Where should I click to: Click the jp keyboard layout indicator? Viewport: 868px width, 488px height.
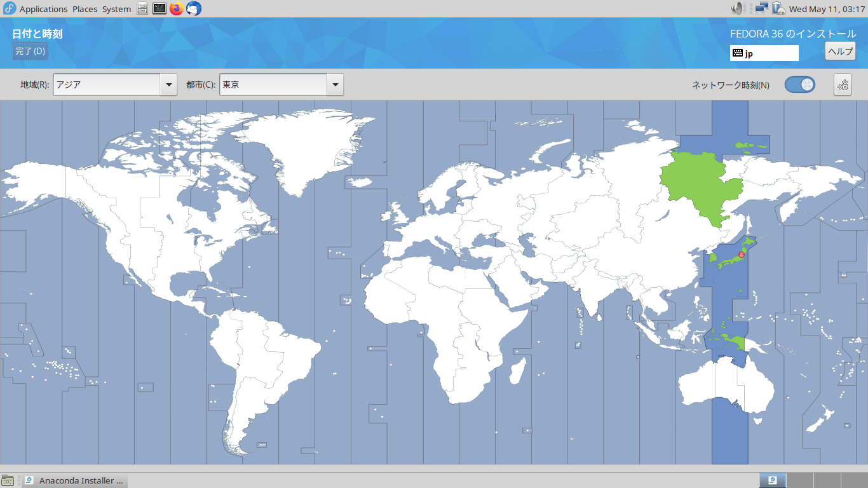(764, 53)
